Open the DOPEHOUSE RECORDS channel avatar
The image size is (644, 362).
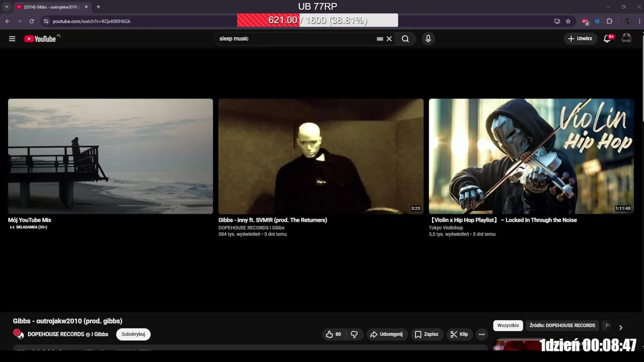click(x=18, y=334)
